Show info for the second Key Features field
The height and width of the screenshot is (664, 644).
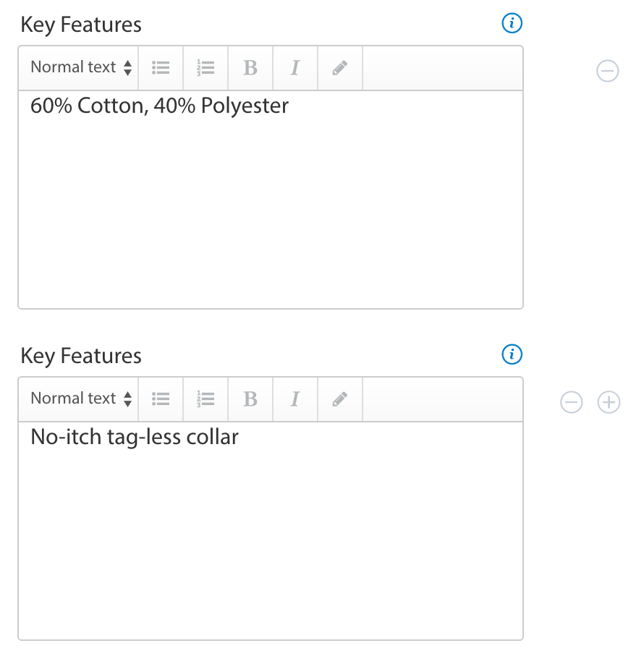coord(512,355)
